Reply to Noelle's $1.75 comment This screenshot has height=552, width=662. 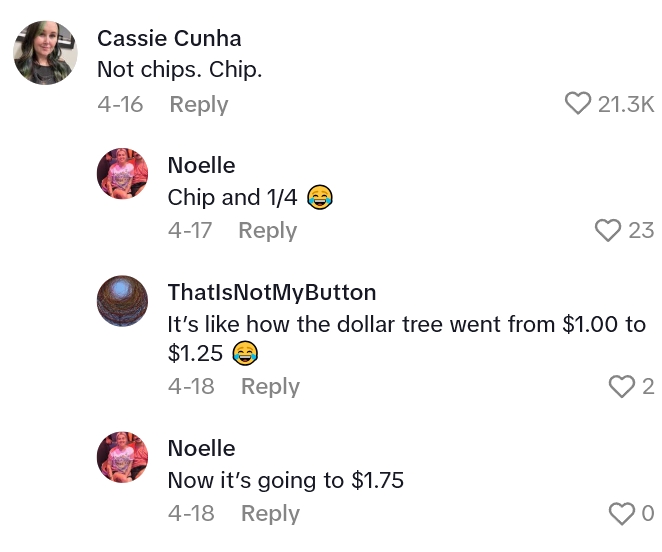click(270, 514)
